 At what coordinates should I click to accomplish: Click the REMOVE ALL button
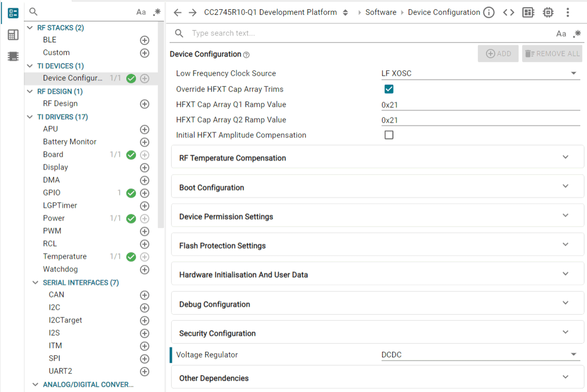pos(552,54)
